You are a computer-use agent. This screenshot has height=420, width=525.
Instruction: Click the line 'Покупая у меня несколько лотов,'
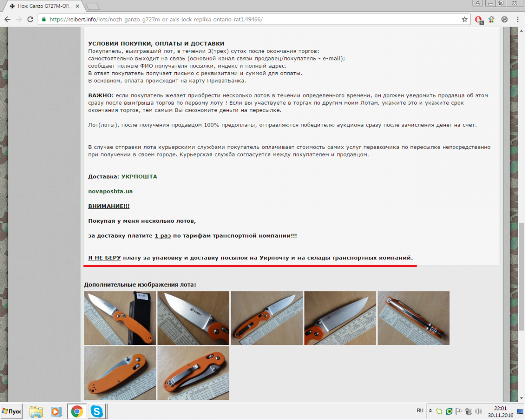pos(142,221)
